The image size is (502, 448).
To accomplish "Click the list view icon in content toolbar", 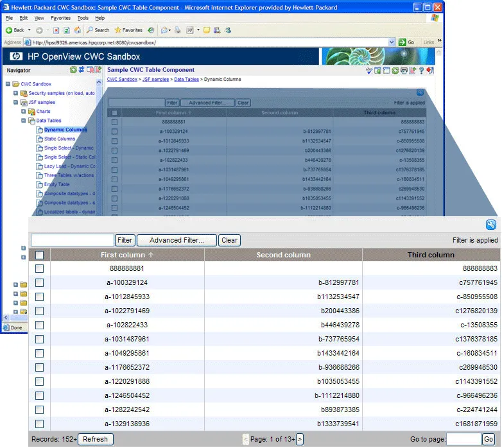I will 386,71.
